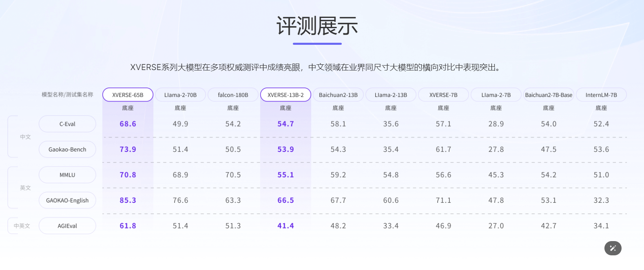Click the Gaokao-Bench benchmark button

pos(67,149)
